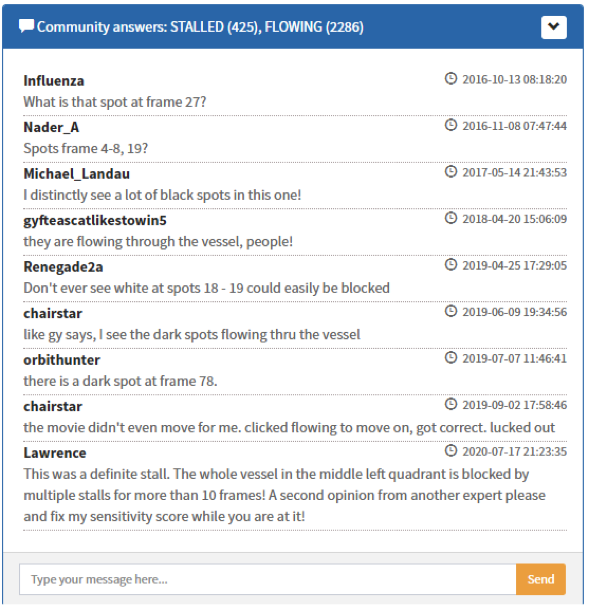Click the Community answers header title
The width and height of the screenshot is (593, 605).
(200, 27)
